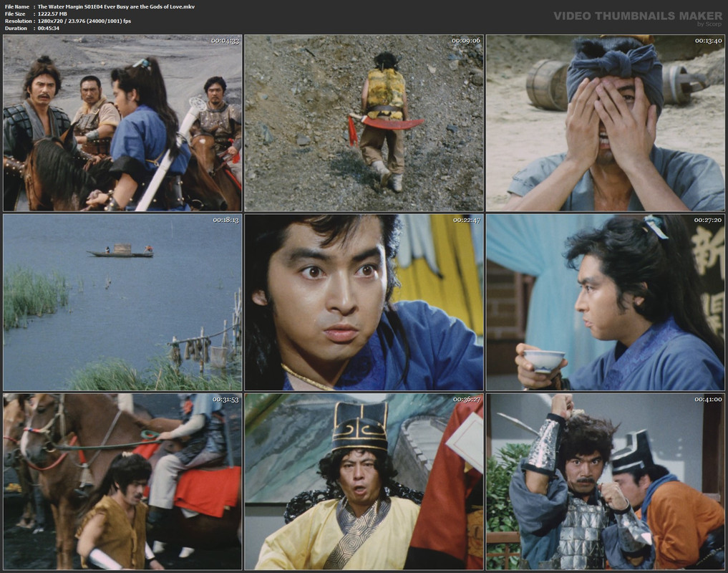The image size is (728, 573).
Task: Click the timestamp 00:18:13 label
Action: (x=225, y=221)
